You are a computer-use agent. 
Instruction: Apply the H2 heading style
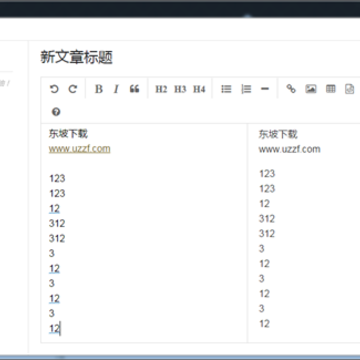click(161, 89)
